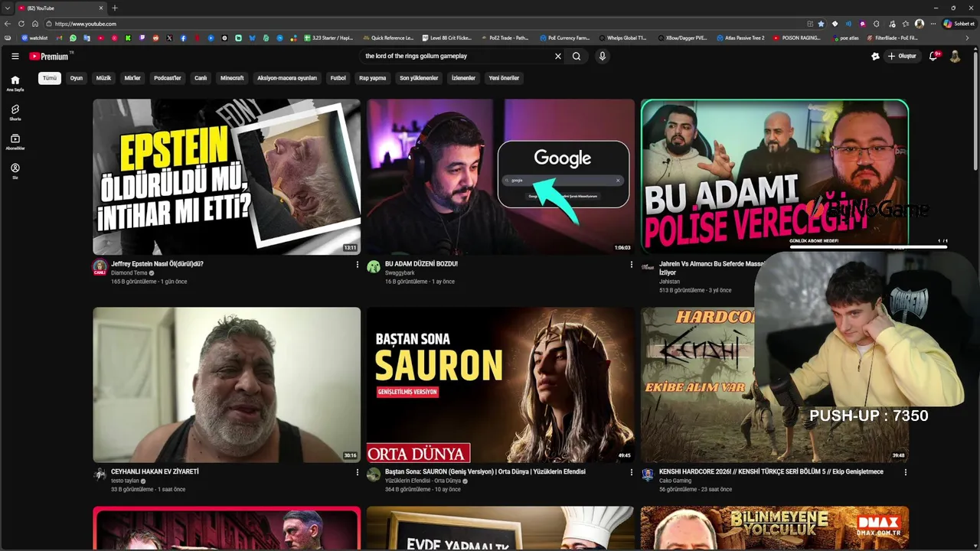Open Shorts in the sidebar
Viewport: 980px width, 551px height.
(x=15, y=112)
